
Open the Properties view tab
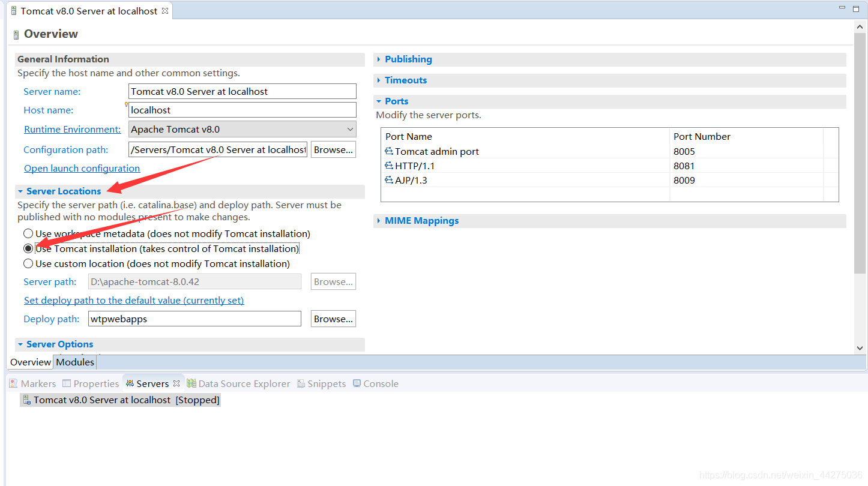pyautogui.click(x=91, y=383)
